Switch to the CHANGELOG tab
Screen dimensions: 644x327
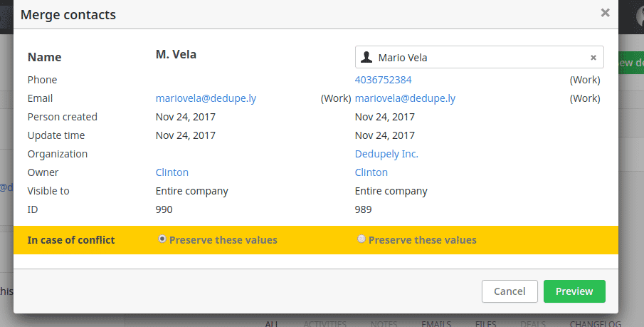click(595, 323)
